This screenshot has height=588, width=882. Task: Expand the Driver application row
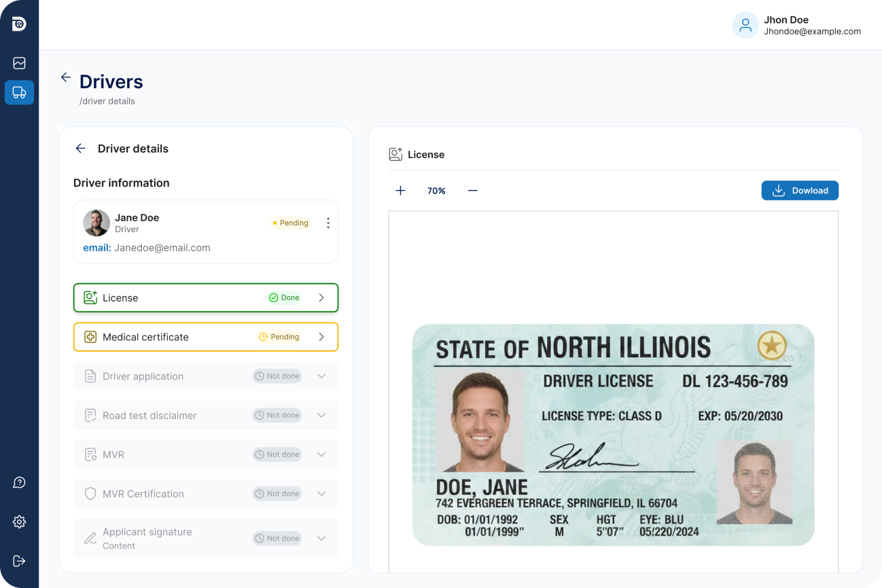(321, 375)
